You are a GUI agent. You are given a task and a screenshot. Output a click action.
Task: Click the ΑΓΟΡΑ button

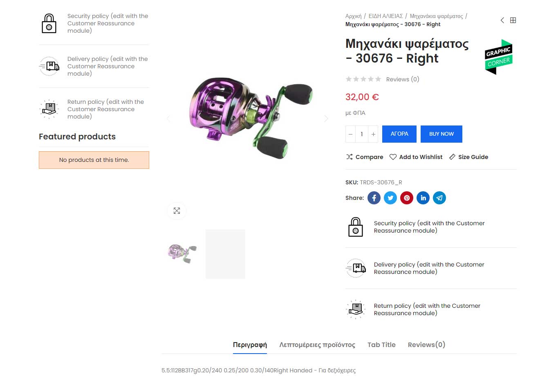pos(399,134)
